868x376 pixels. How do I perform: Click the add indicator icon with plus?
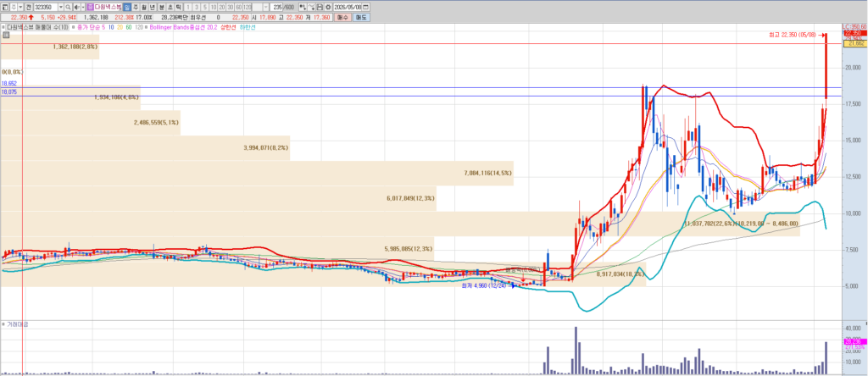303,7
